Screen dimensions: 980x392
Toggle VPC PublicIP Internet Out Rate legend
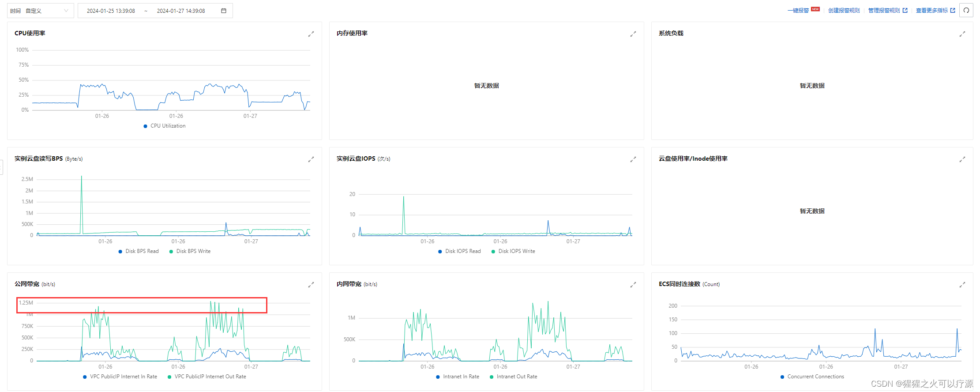(207, 377)
